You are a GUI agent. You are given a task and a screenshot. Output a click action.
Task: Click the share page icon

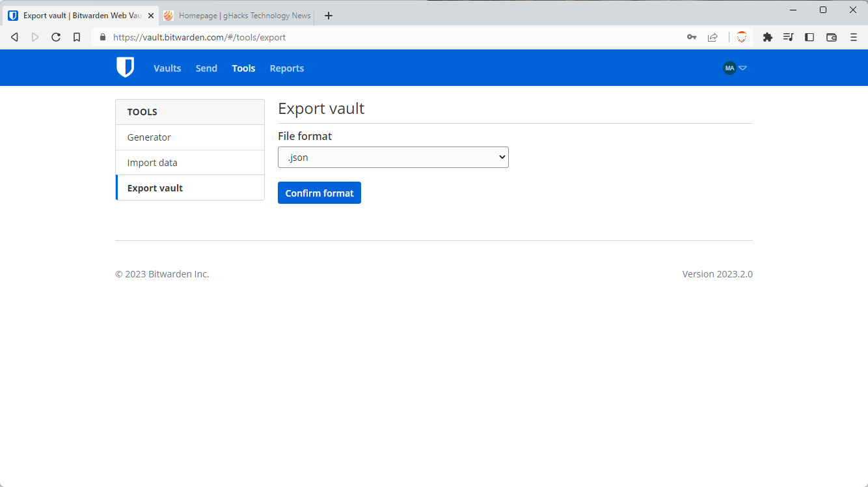click(712, 37)
